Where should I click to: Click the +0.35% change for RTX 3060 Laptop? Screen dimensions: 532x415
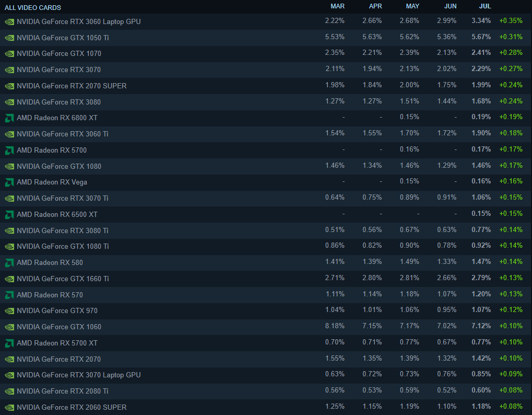click(x=511, y=21)
